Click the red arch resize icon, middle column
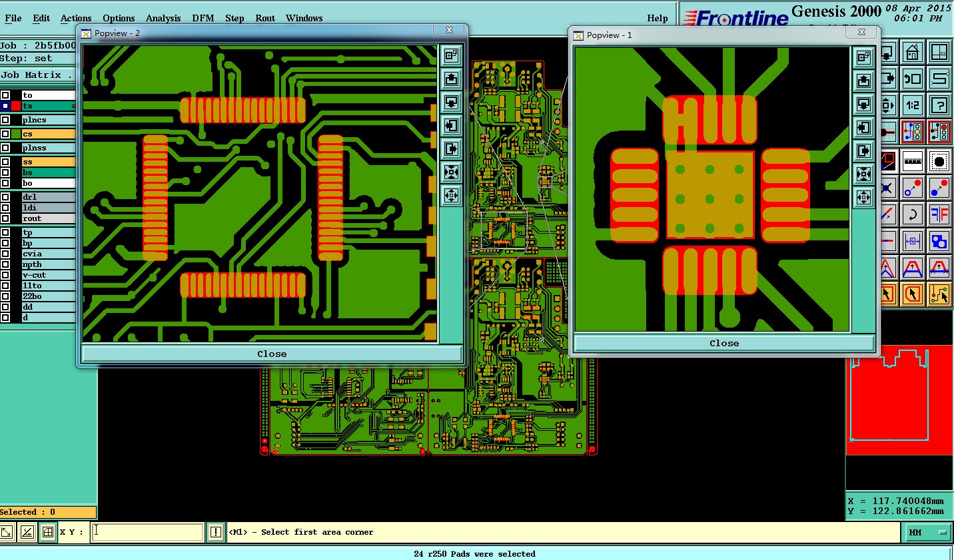The width and height of the screenshot is (954, 560). [912, 268]
